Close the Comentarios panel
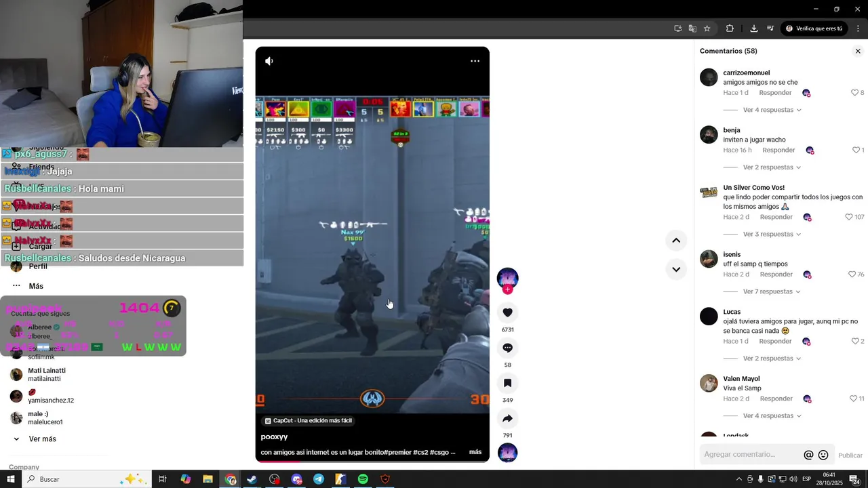This screenshot has height=488, width=868. (x=858, y=51)
